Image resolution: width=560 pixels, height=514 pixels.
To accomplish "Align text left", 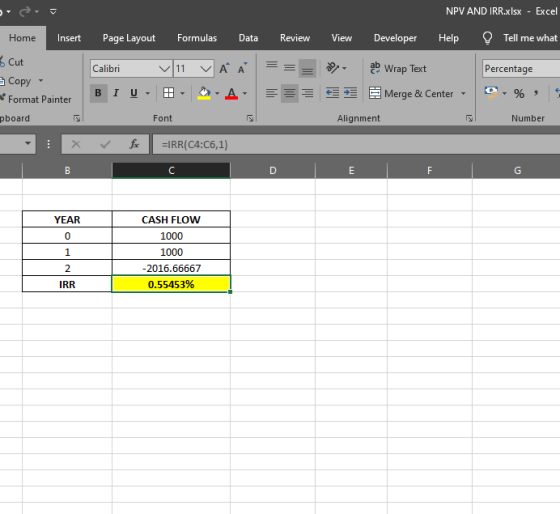I will 272,93.
